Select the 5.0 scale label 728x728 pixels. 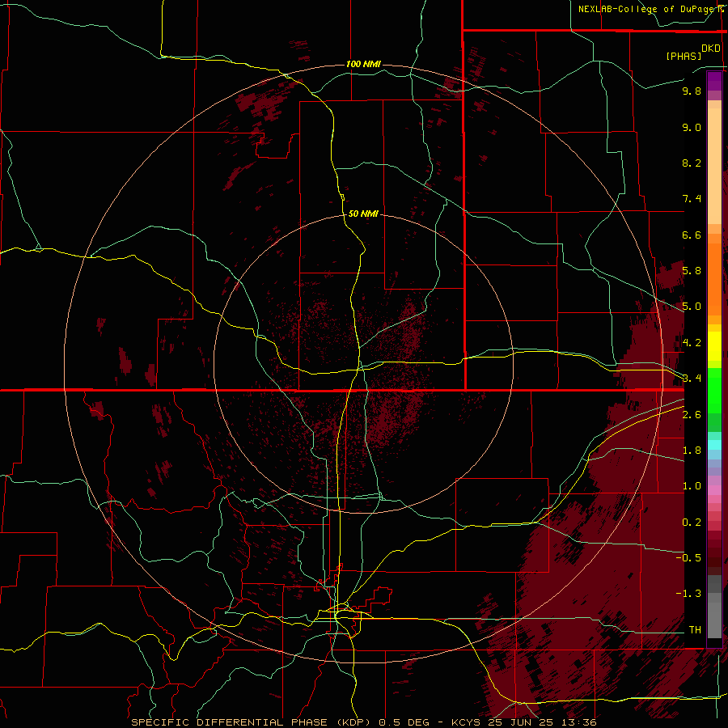pos(692,307)
